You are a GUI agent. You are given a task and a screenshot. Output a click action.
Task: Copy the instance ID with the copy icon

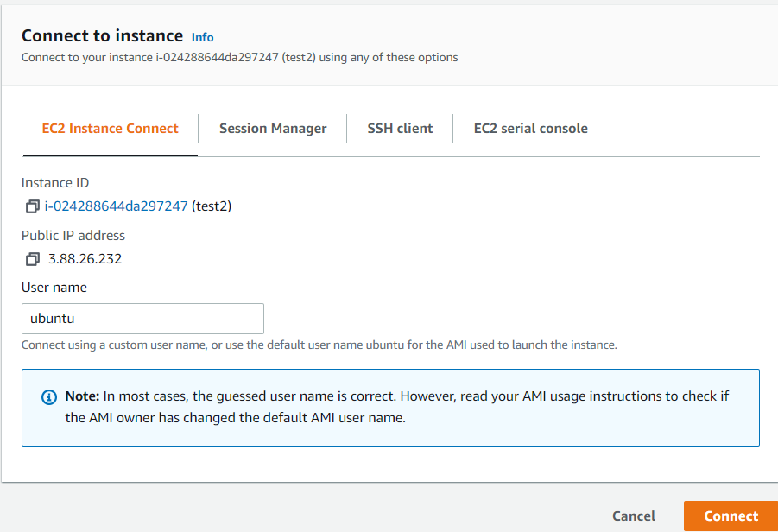(32, 206)
